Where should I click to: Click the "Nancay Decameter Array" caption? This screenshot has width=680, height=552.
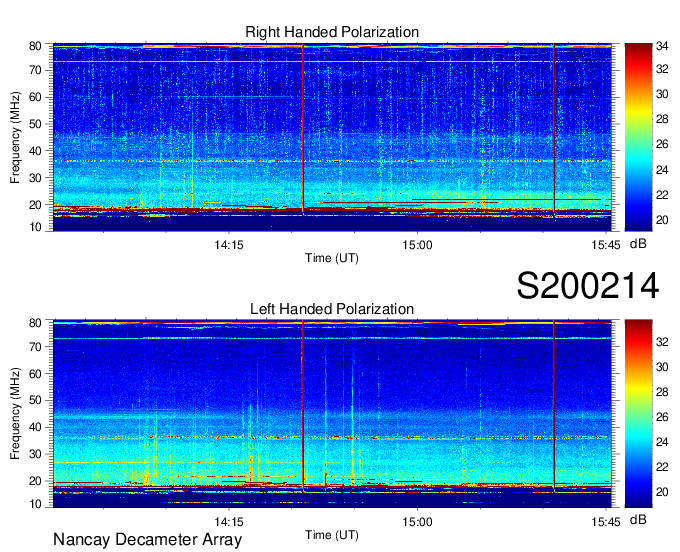[x=147, y=540]
